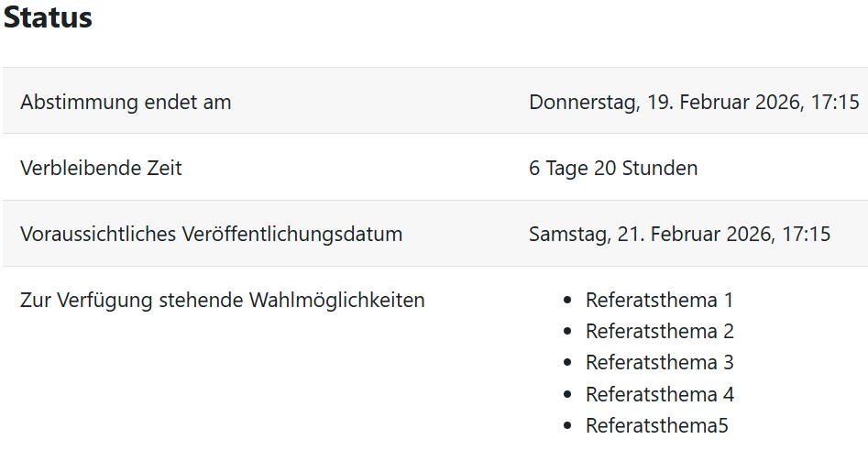
Task: Select the 'Referatsthema 2' list entry
Action: click(x=659, y=331)
